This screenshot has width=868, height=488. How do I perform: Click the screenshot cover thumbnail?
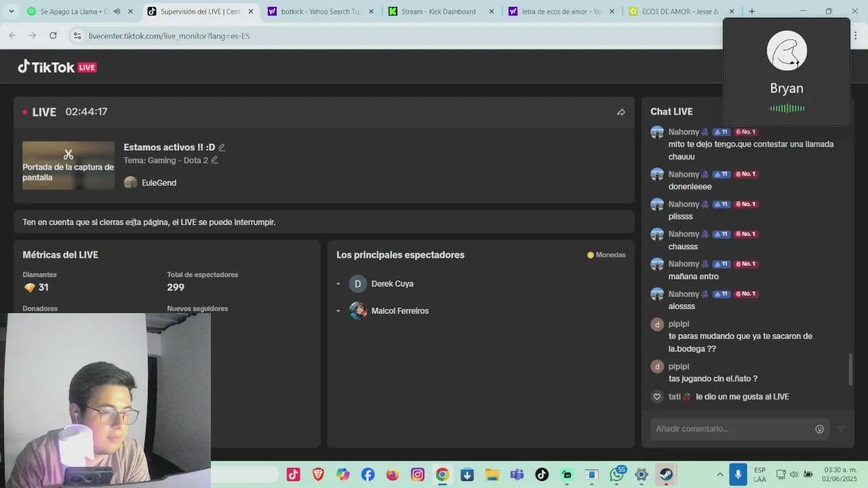(68, 165)
